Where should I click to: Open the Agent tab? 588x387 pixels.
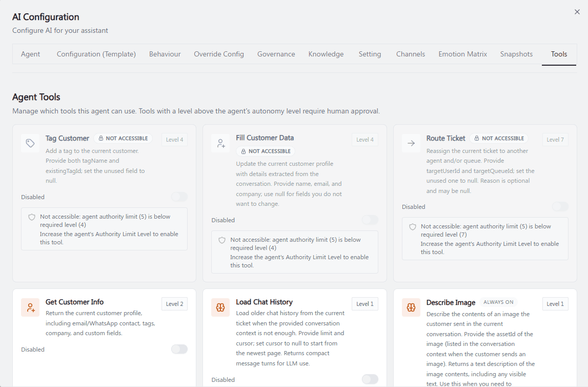coord(30,54)
